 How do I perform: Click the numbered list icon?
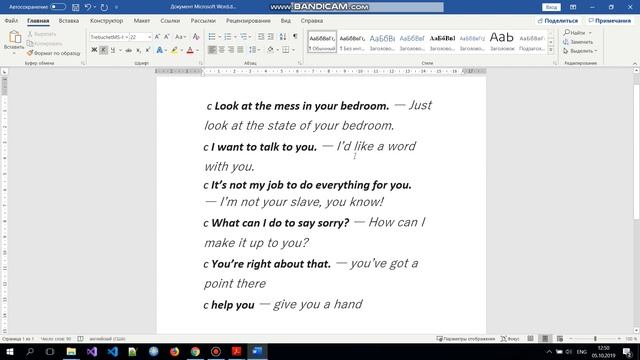[228, 37]
